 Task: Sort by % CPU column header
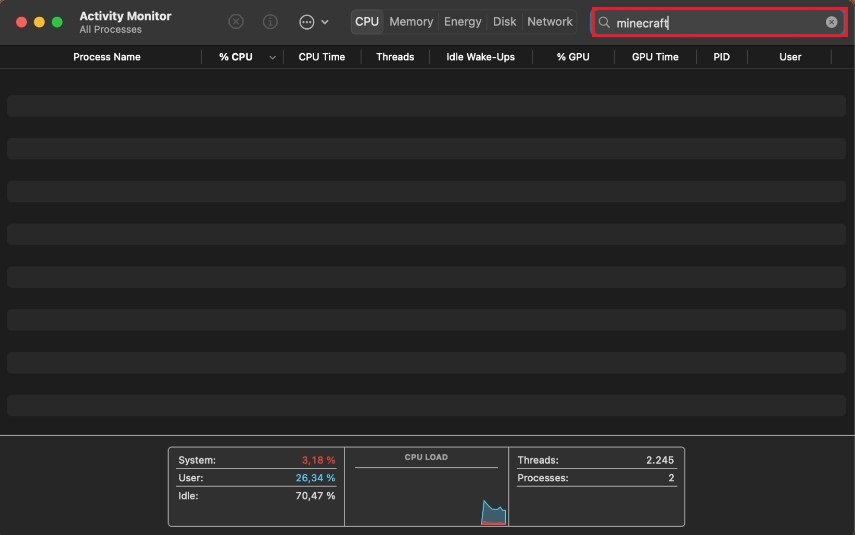click(236, 57)
